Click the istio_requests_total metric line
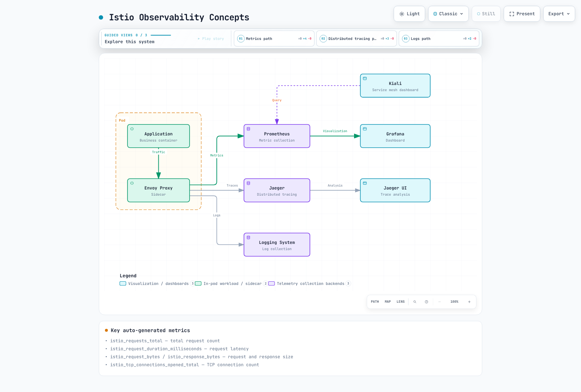 click(165, 341)
